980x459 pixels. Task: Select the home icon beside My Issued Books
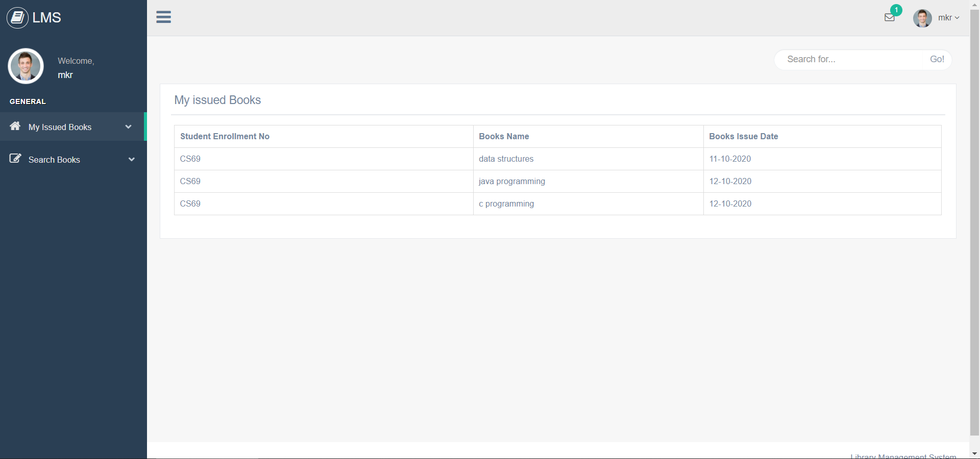[15, 126]
